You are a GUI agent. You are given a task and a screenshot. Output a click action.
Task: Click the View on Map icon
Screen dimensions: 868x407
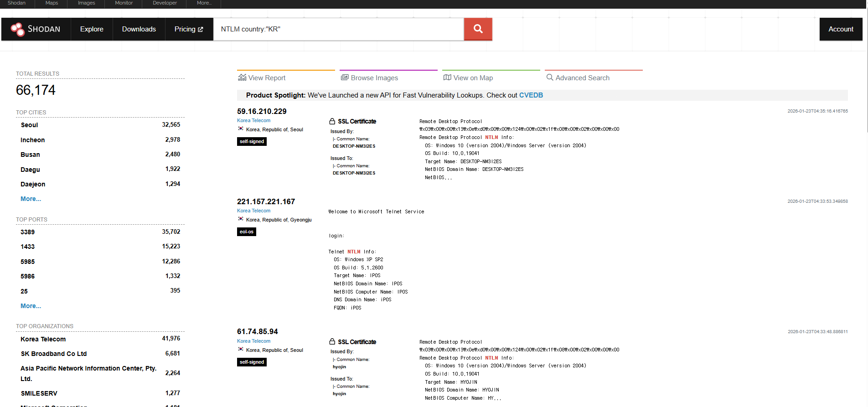pos(447,77)
